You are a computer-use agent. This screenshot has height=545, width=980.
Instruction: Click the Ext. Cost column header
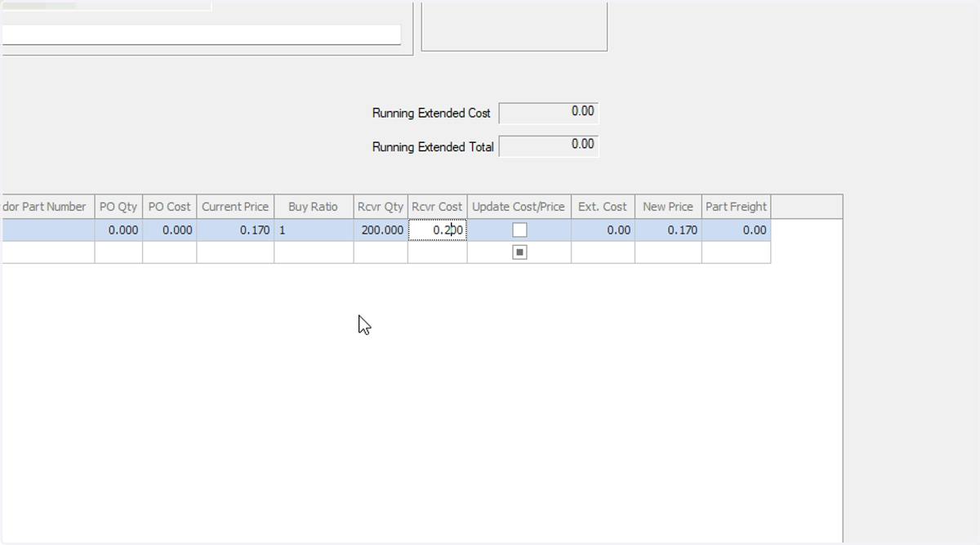point(603,207)
